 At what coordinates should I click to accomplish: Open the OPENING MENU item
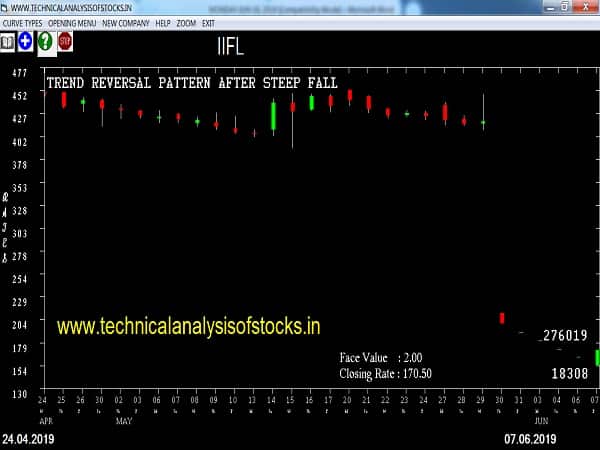73,22
